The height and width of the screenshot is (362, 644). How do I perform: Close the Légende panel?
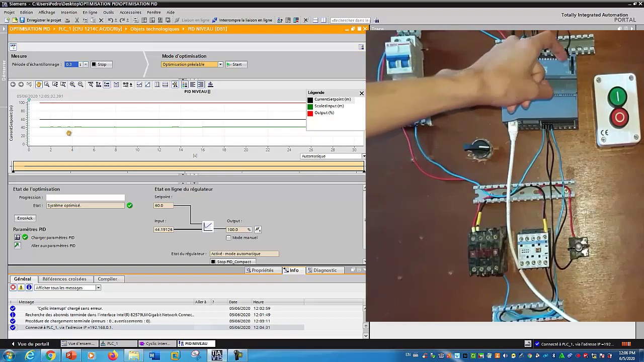pos(361,93)
